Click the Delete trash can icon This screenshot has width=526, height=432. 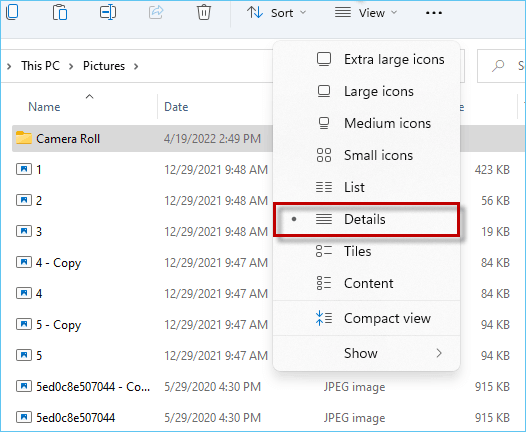(x=204, y=12)
